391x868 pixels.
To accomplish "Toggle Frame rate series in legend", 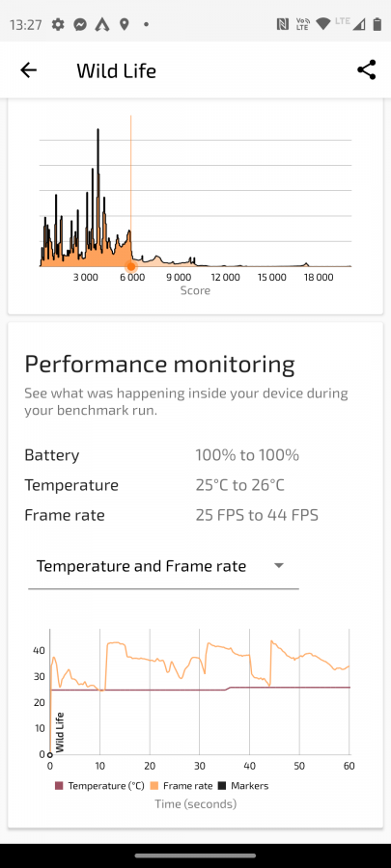I will 182,785.
